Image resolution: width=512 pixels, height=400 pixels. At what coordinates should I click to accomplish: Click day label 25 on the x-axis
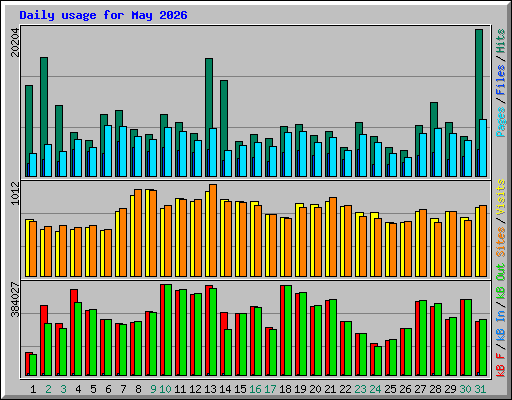(390, 389)
